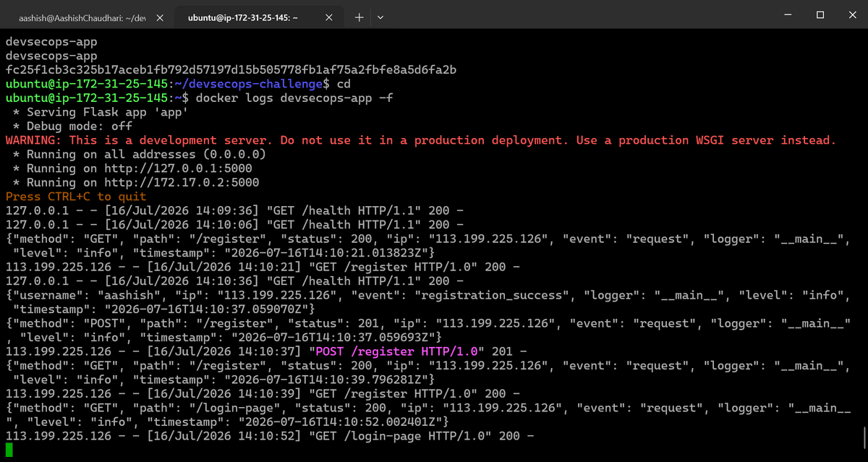The height and width of the screenshot is (462, 868).
Task: Click the red WARNING development server line
Action: tap(421, 140)
